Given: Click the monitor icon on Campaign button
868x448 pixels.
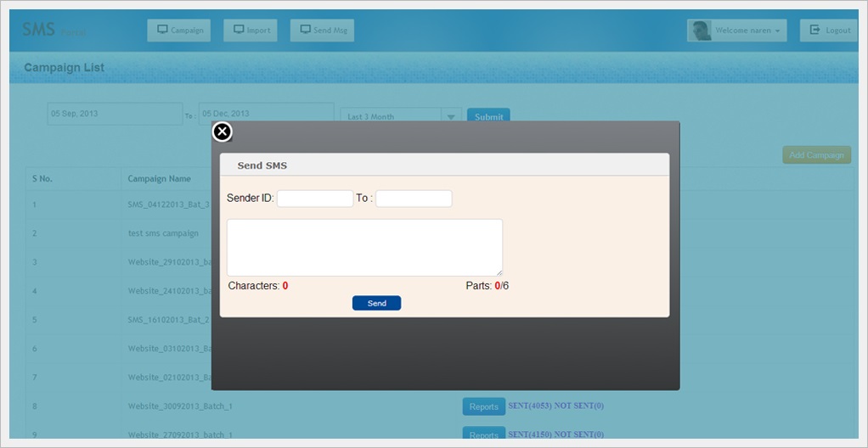Looking at the screenshot, I should [x=161, y=30].
